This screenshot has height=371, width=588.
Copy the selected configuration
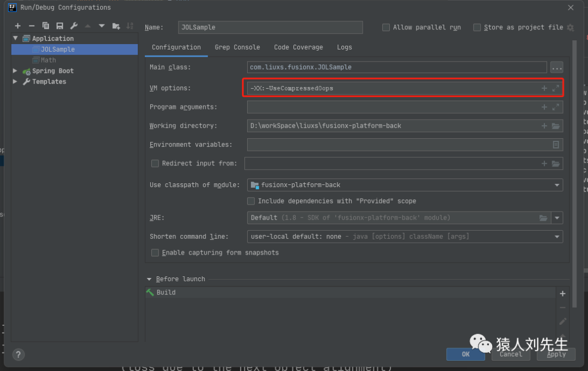46,26
